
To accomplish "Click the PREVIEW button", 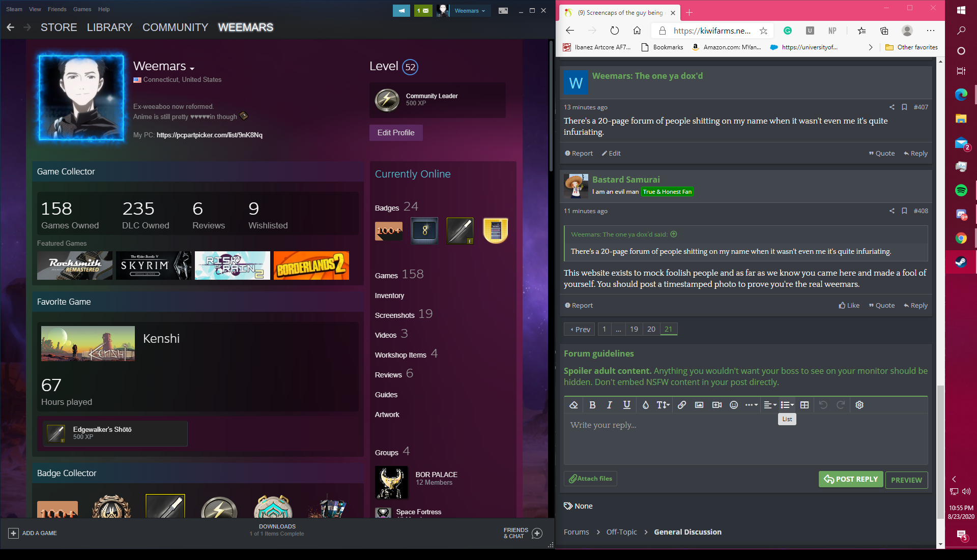I will [x=906, y=480].
